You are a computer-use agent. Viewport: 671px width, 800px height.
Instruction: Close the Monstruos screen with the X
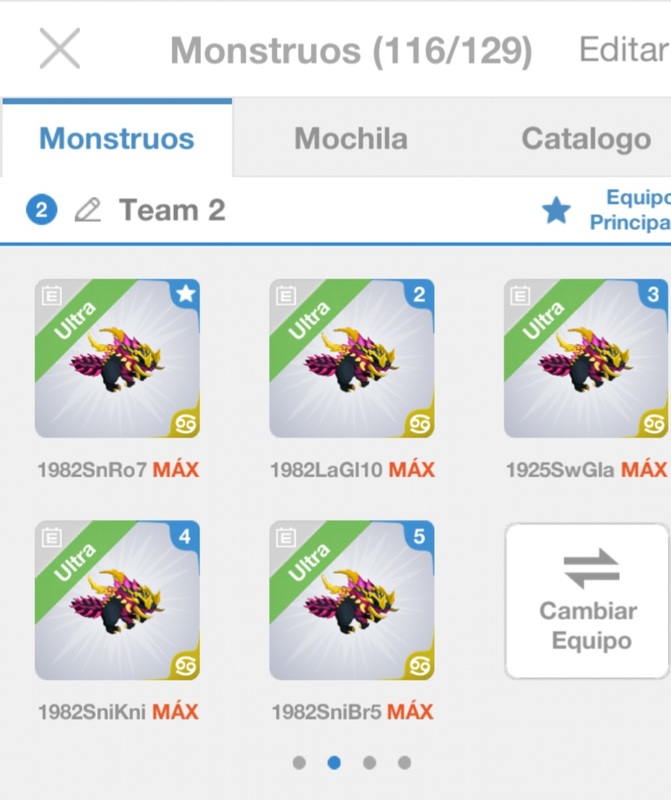[x=60, y=48]
